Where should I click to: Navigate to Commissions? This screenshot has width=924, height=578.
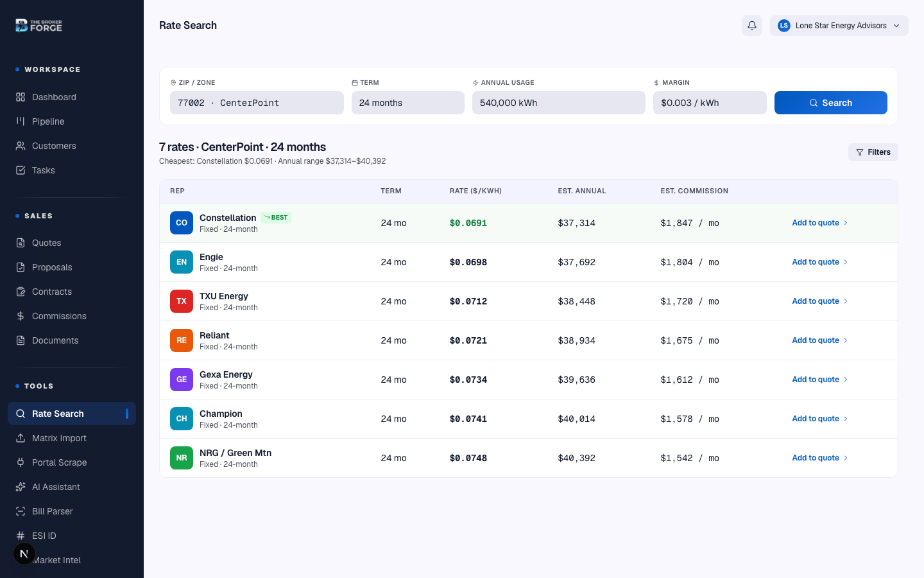tap(72, 316)
